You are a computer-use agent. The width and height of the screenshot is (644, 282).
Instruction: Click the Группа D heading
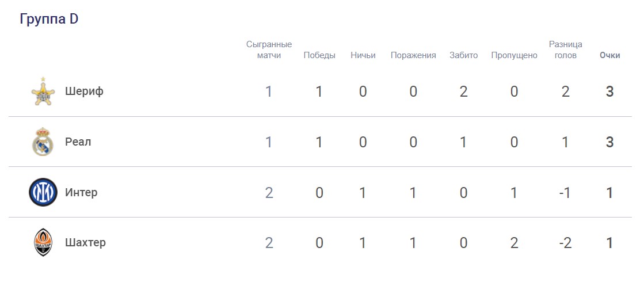[x=49, y=19]
